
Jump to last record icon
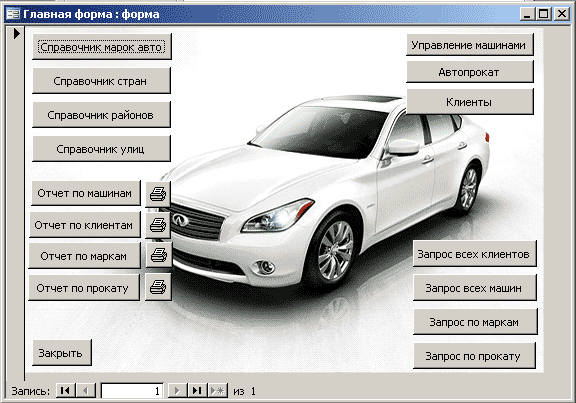(x=197, y=391)
